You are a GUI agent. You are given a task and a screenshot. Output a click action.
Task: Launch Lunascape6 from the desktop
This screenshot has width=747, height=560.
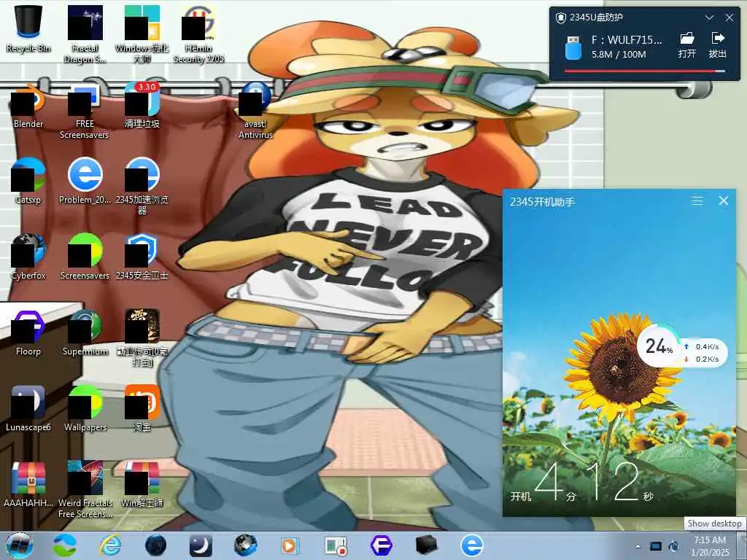pos(28,408)
